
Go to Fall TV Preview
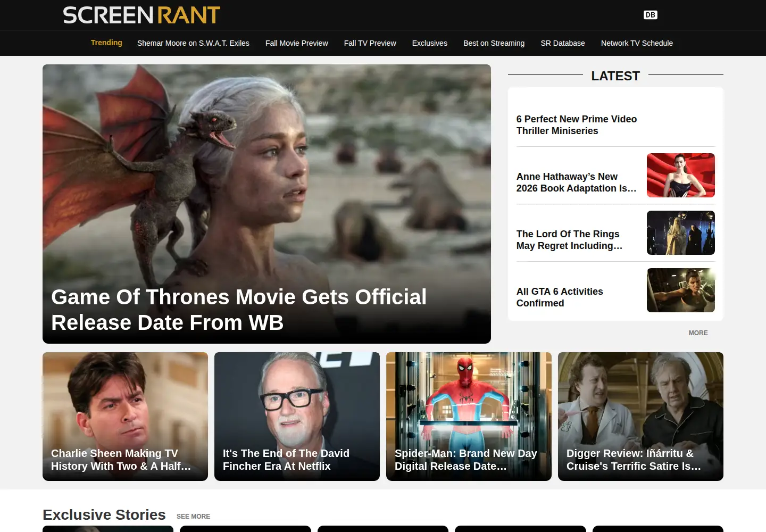(370, 43)
